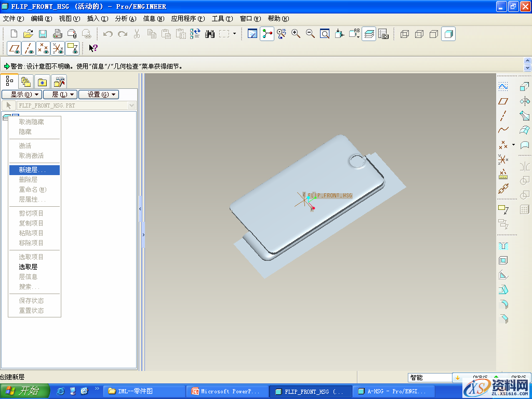Switch to A-HSG Pro/ENGINEER taskbar window
This screenshot has width=532, height=399.
(x=393, y=391)
